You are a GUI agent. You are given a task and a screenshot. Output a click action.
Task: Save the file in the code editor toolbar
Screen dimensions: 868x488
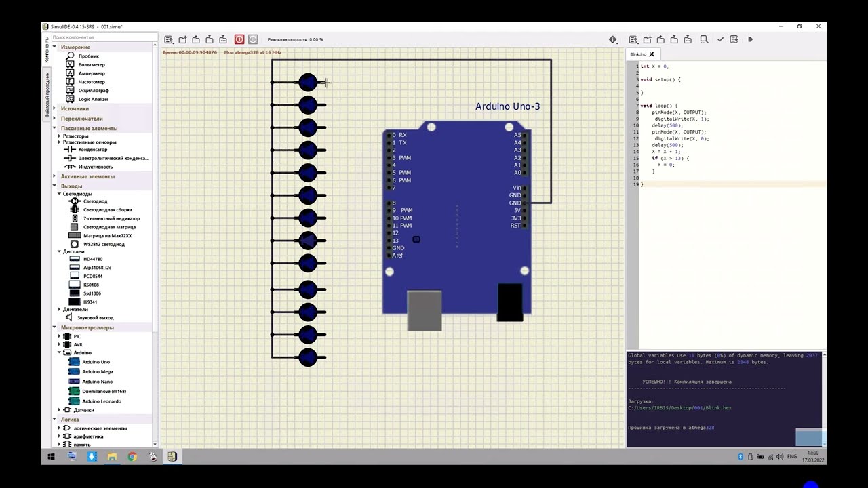click(x=675, y=40)
